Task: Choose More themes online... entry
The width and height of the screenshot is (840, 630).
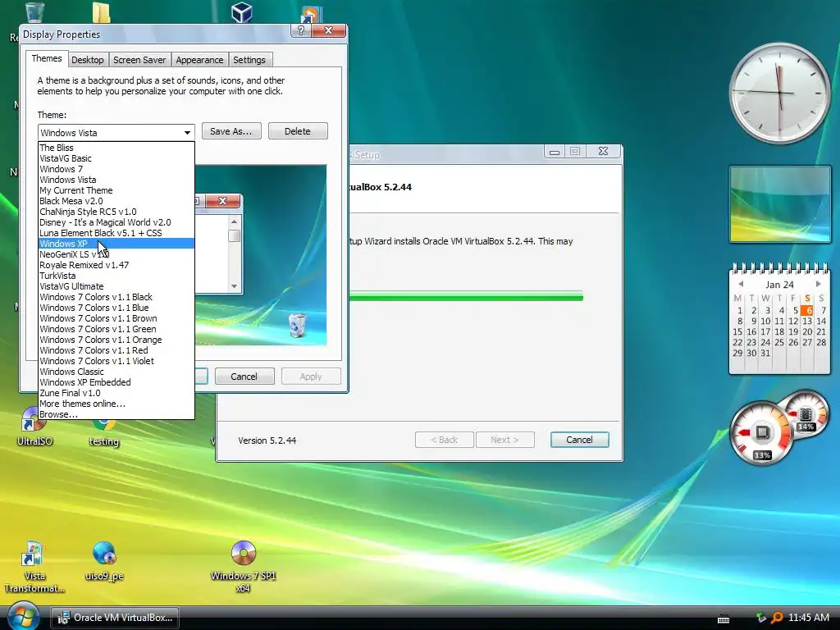Action: (x=116, y=404)
